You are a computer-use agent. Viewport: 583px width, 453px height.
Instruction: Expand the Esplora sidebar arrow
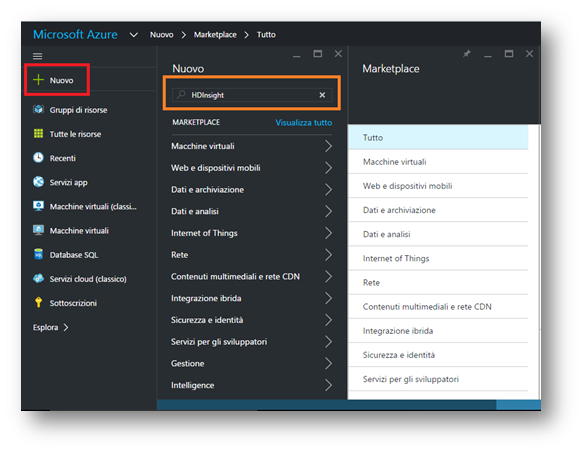pos(66,327)
